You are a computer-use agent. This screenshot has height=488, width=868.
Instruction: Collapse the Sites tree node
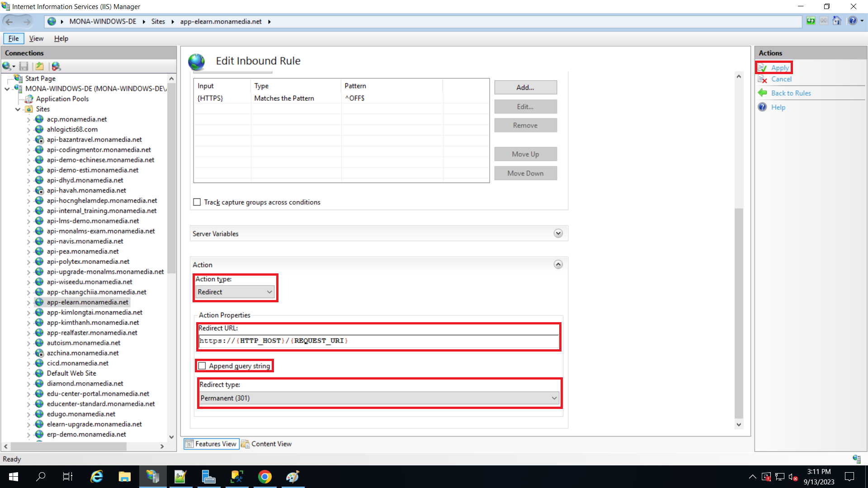18,109
